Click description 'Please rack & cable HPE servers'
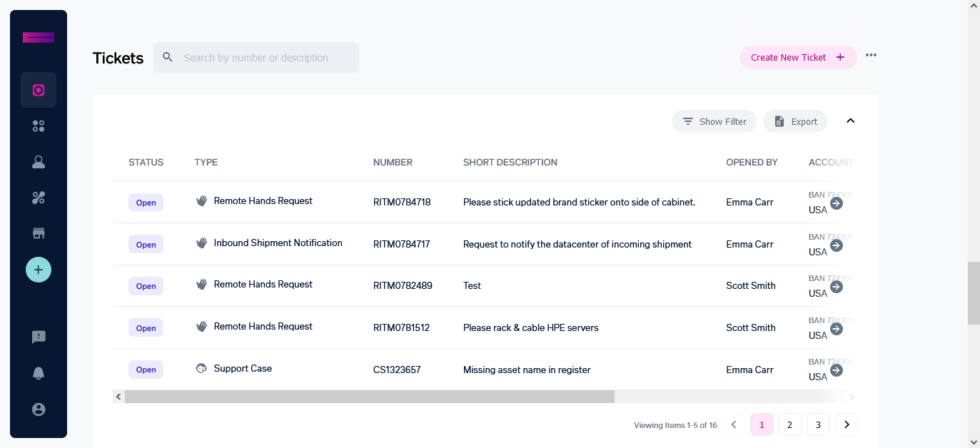Viewport: 980px width, 448px height. [x=530, y=327]
